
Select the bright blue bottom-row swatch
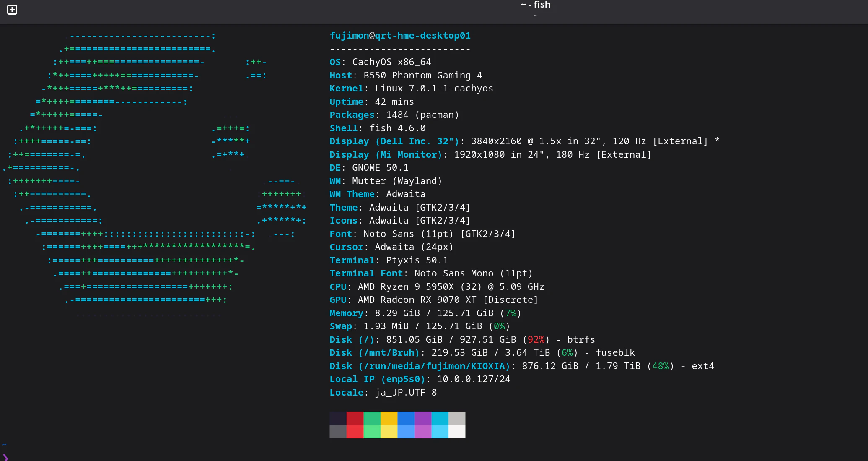[x=406, y=432]
